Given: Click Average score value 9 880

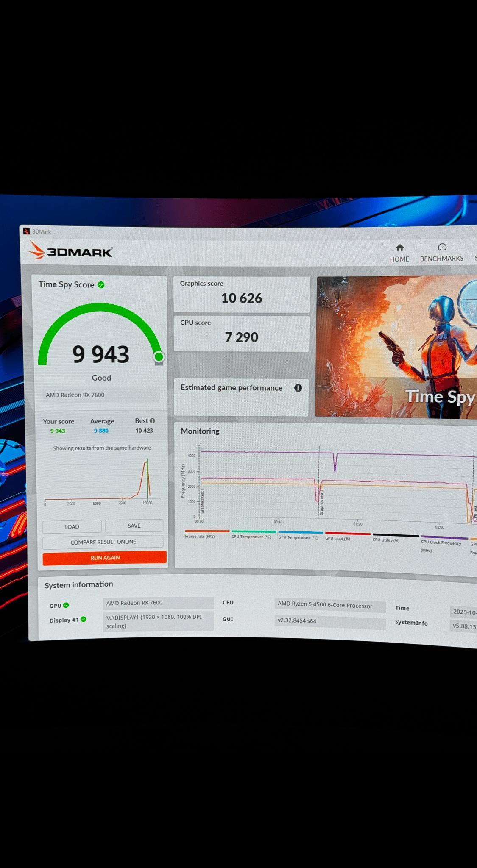Looking at the screenshot, I should 101,431.
